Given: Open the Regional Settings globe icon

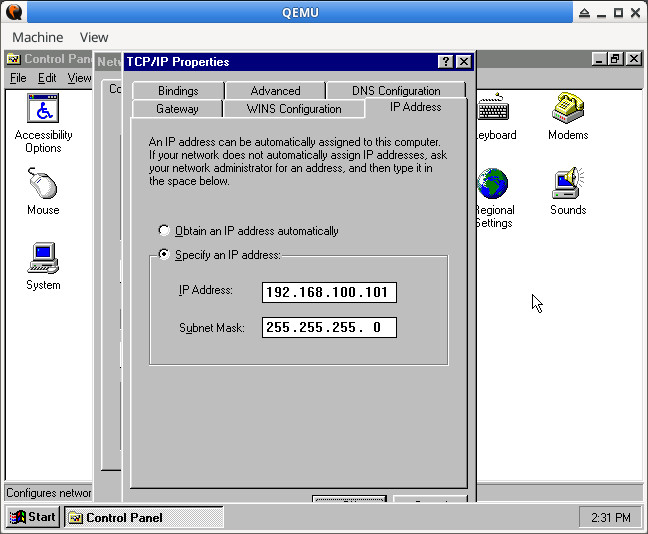Looking at the screenshot, I should pyautogui.click(x=493, y=185).
